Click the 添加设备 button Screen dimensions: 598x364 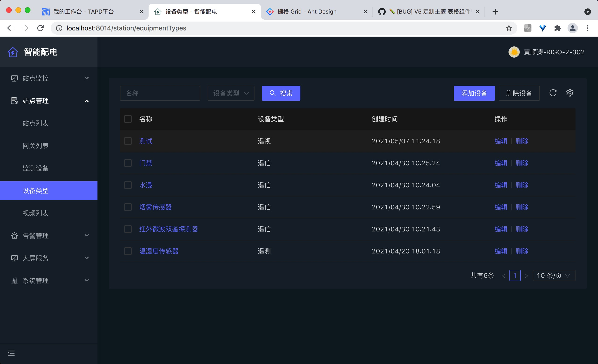point(474,93)
